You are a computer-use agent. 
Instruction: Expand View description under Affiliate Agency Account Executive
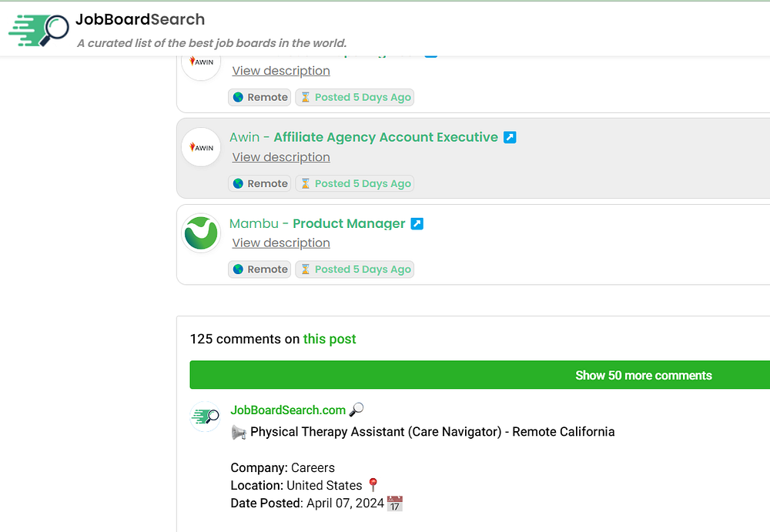coord(281,157)
